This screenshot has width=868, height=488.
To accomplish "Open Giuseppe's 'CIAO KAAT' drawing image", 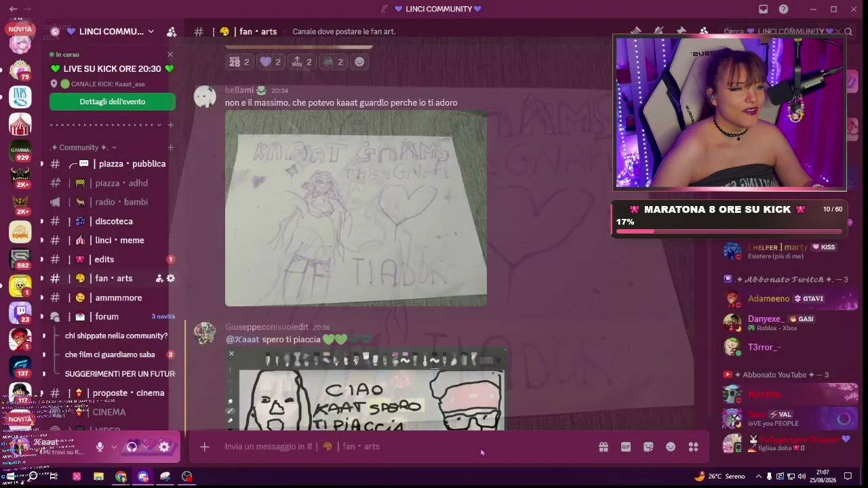I will pos(366,389).
